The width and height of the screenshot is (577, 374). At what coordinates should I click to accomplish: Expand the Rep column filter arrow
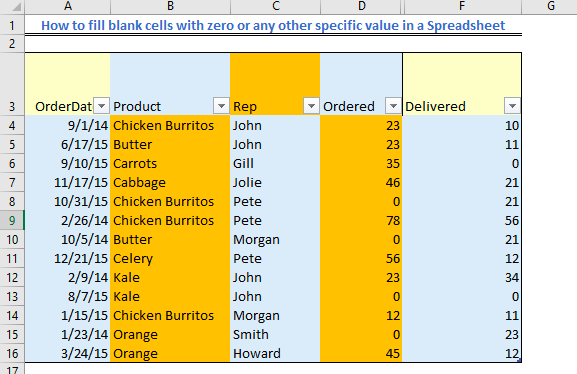pos(311,106)
